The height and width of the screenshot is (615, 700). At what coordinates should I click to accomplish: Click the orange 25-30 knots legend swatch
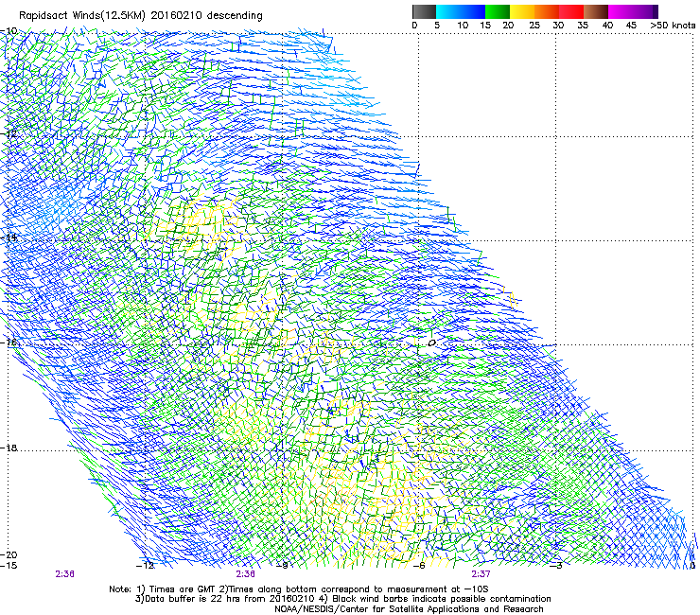click(x=547, y=11)
